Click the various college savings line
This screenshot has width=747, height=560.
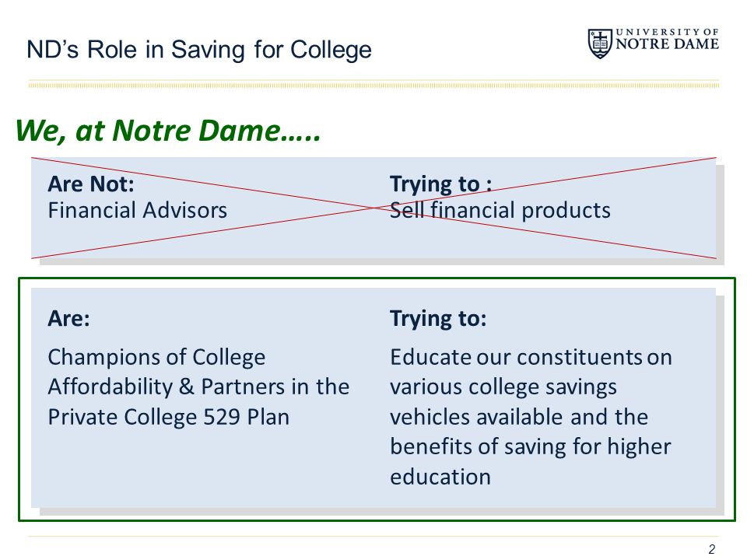tap(503, 387)
